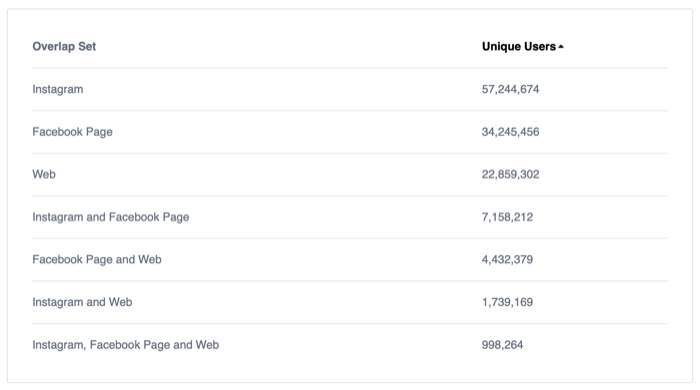The width and height of the screenshot is (700, 390).
Task: Click the Overlap Set column header
Action: [x=64, y=46]
